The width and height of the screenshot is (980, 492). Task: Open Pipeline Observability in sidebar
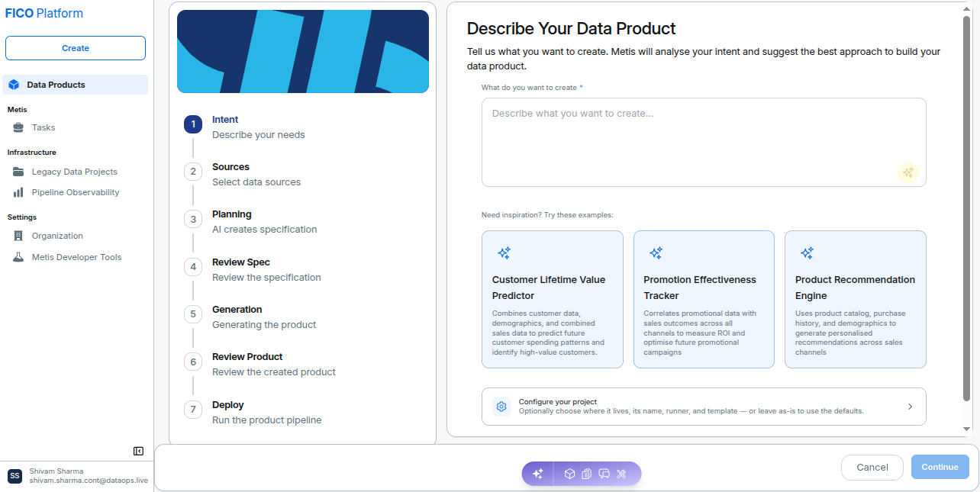[75, 192]
